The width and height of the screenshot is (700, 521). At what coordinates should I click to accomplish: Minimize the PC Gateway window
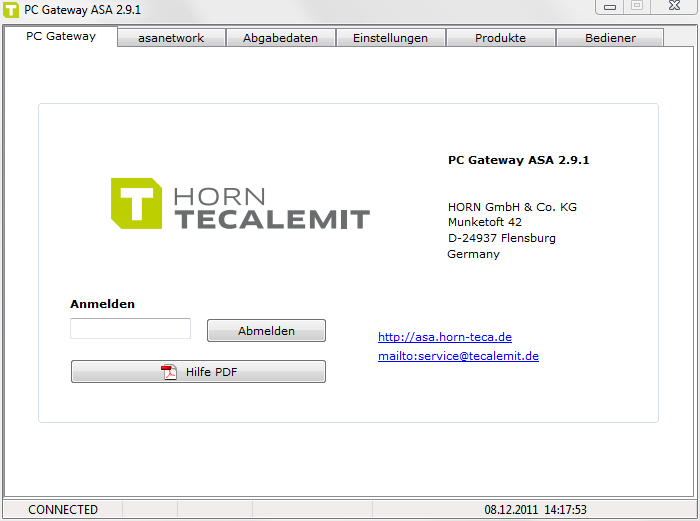click(x=609, y=7)
